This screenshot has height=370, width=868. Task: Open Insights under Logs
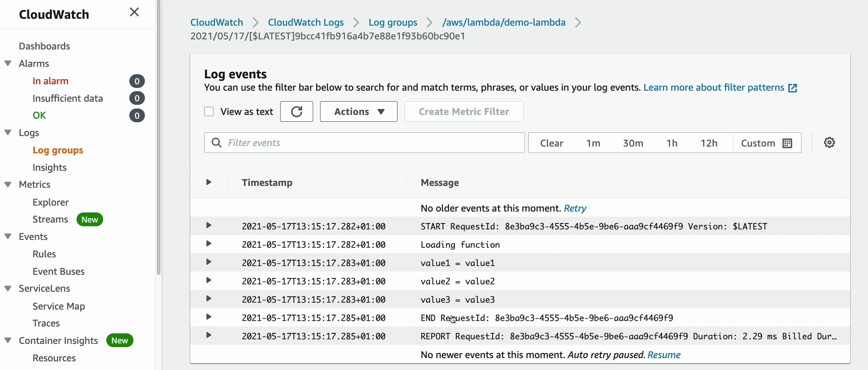(50, 168)
